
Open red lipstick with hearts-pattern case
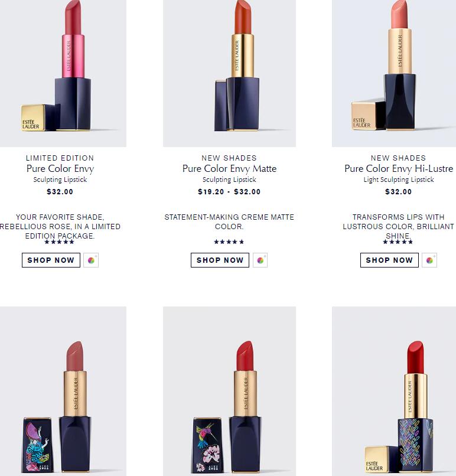tap(394, 392)
